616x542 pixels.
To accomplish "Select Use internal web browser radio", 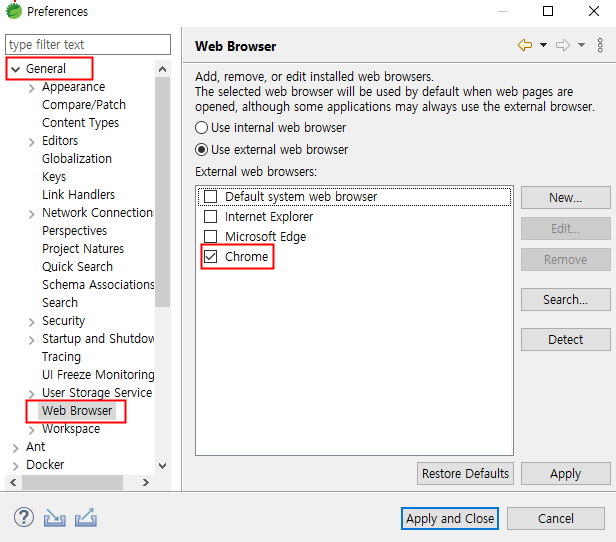I will click(202, 128).
